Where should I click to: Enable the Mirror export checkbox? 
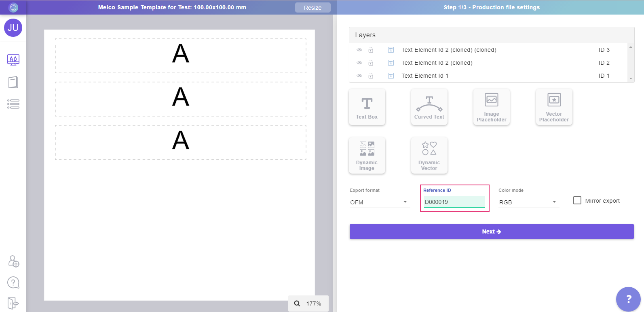tap(577, 201)
